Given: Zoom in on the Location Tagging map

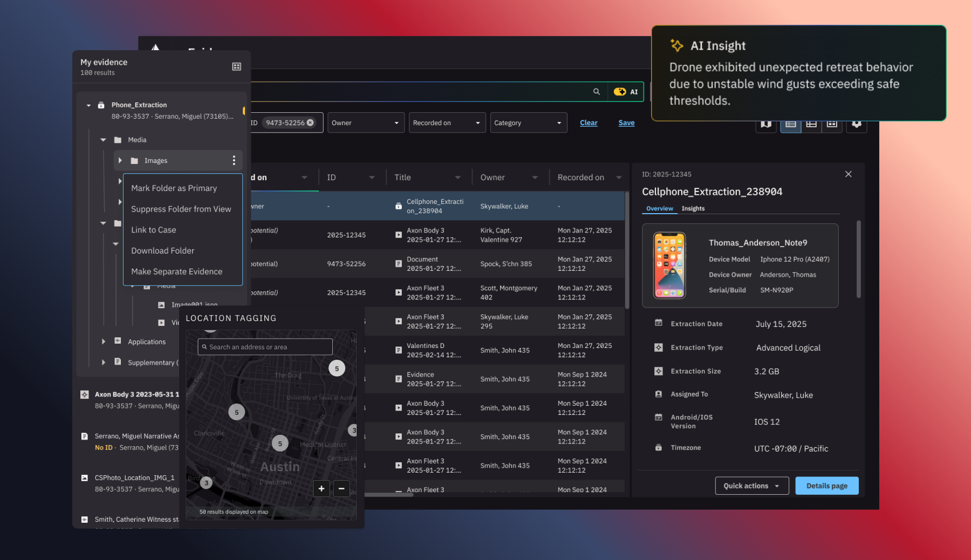Looking at the screenshot, I should [321, 488].
